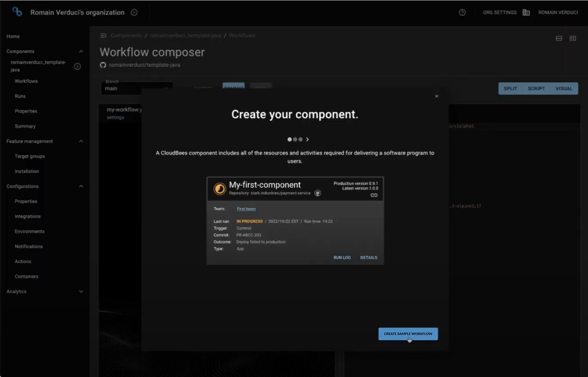This screenshot has width=588, height=377.
Task: Collapse the Components section in sidebar
Action: coord(81,51)
